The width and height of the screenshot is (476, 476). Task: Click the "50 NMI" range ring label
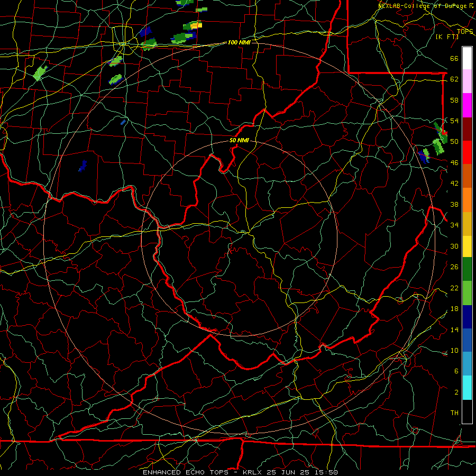(x=239, y=140)
